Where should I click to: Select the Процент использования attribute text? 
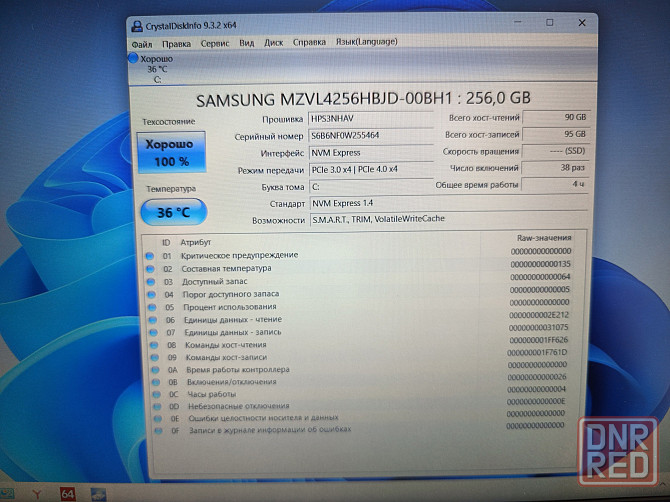(x=230, y=307)
